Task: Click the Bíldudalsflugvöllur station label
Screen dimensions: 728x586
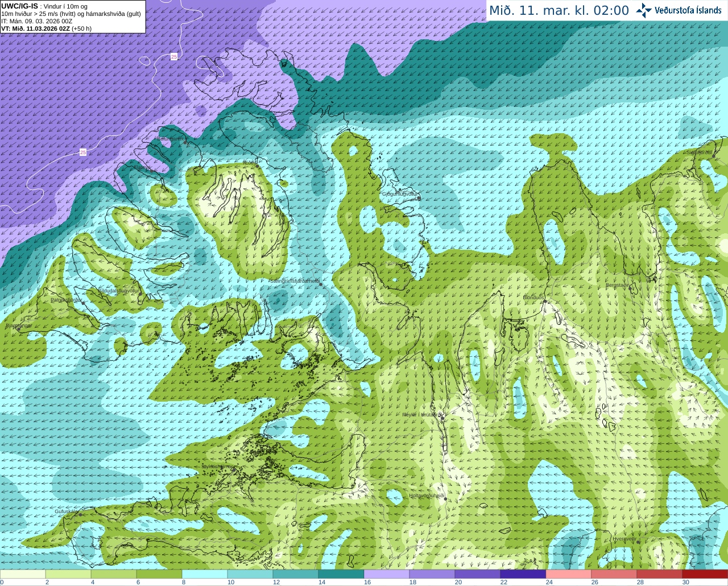Action: [x=118, y=290]
